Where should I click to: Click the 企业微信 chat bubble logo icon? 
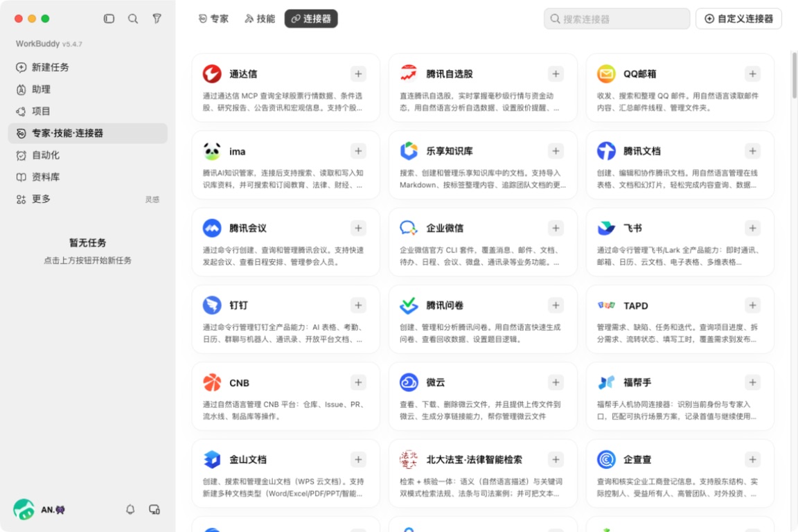(x=409, y=228)
